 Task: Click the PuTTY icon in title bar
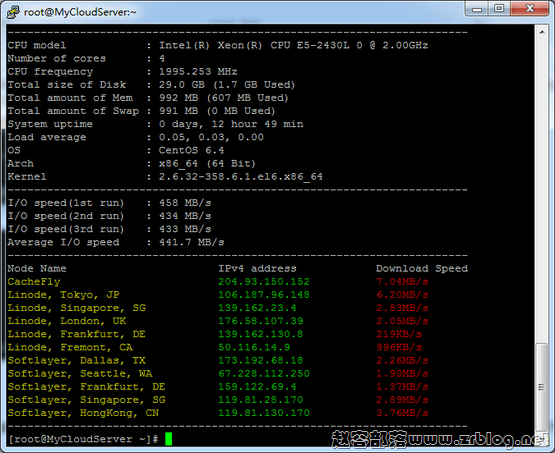pyautogui.click(x=13, y=12)
